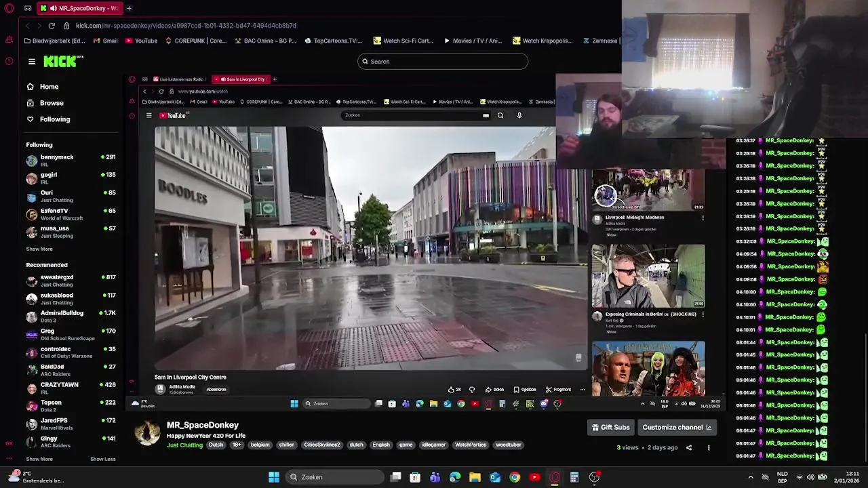Open Google Chrome from the taskbar
Viewport: 868px width, 488px height.
(515, 477)
